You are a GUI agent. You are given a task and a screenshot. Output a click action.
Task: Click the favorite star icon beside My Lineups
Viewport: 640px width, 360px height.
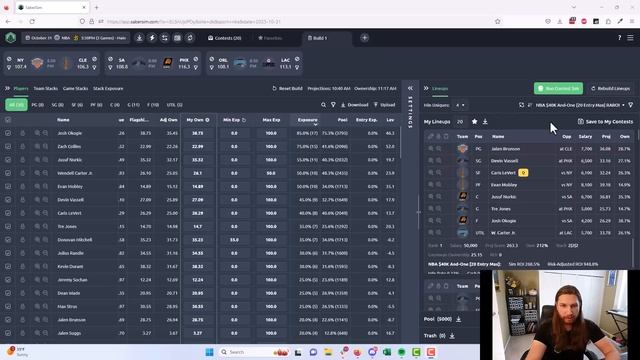click(474, 121)
